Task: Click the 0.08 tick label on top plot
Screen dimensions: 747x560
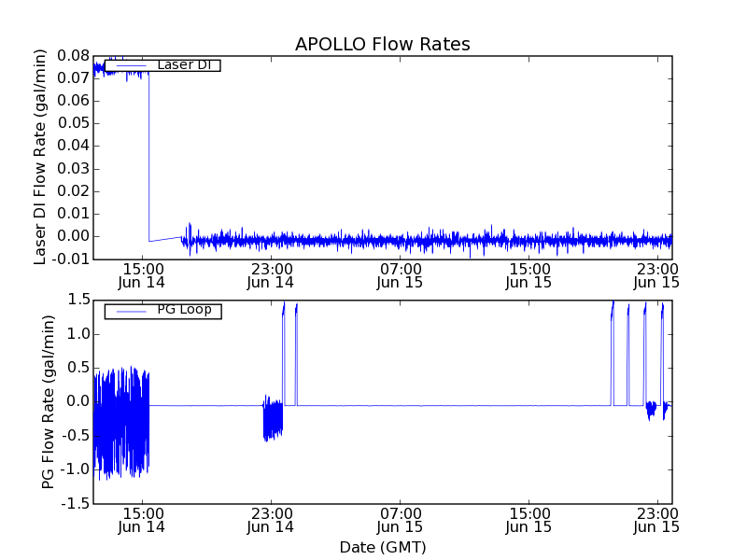Action: (x=74, y=56)
